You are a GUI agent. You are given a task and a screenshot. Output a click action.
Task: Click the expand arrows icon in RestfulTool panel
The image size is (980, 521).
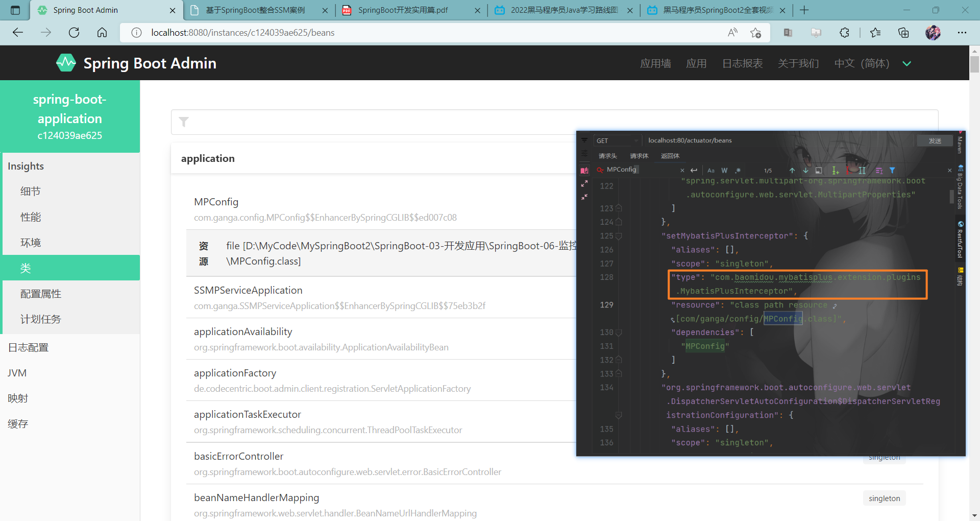[584, 183]
